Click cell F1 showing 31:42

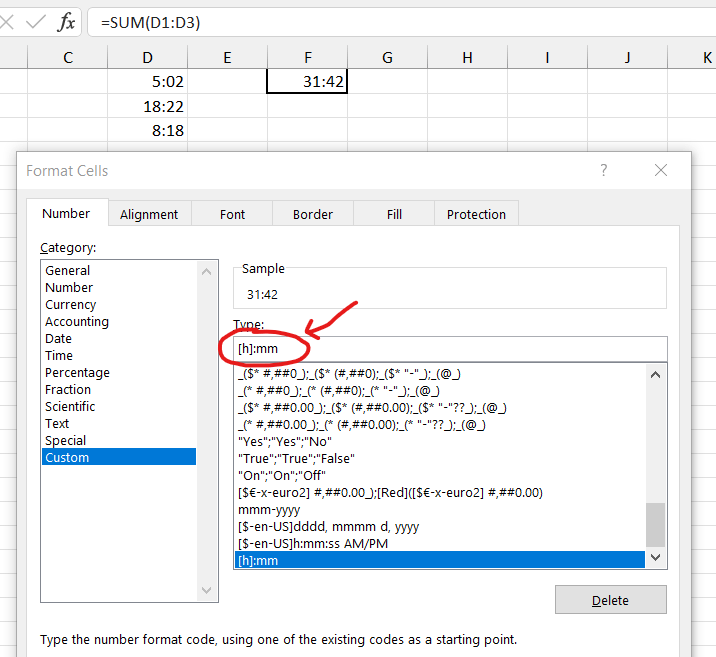click(307, 81)
